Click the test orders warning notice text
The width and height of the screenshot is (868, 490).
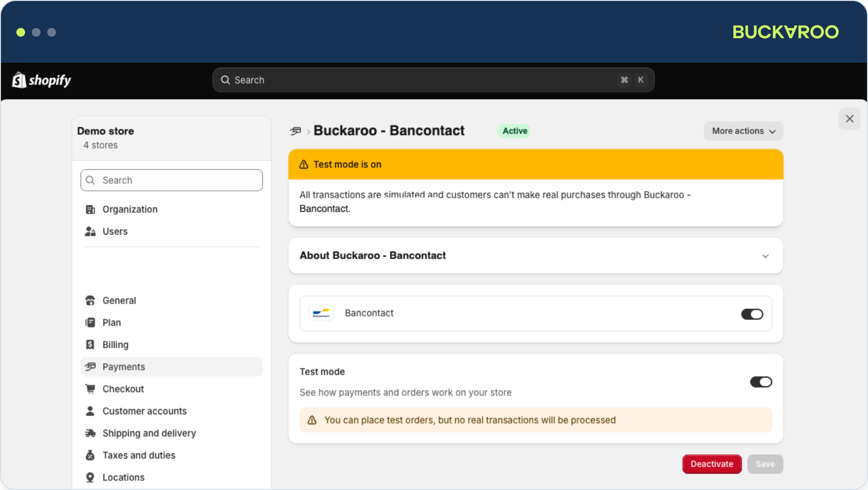pyautogui.click(x=470, y=420)
